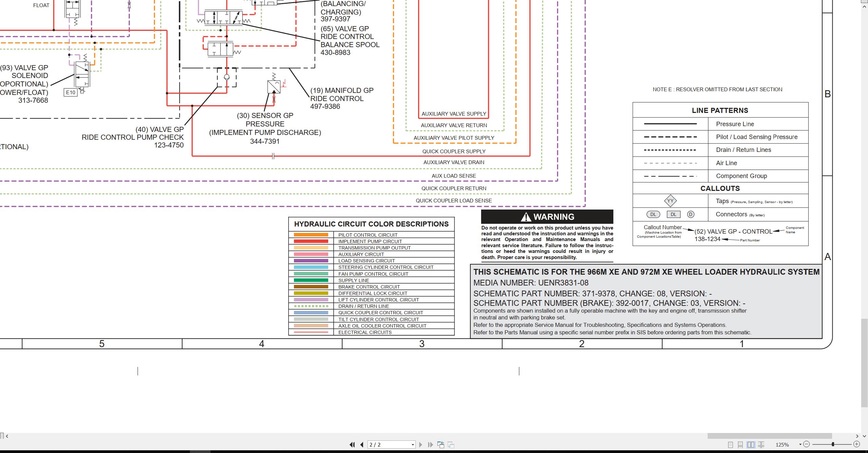Click 'QUICK COUPLER LOAD SENSE' label
This screenshot has width=868, height=453.
point(454,201)
